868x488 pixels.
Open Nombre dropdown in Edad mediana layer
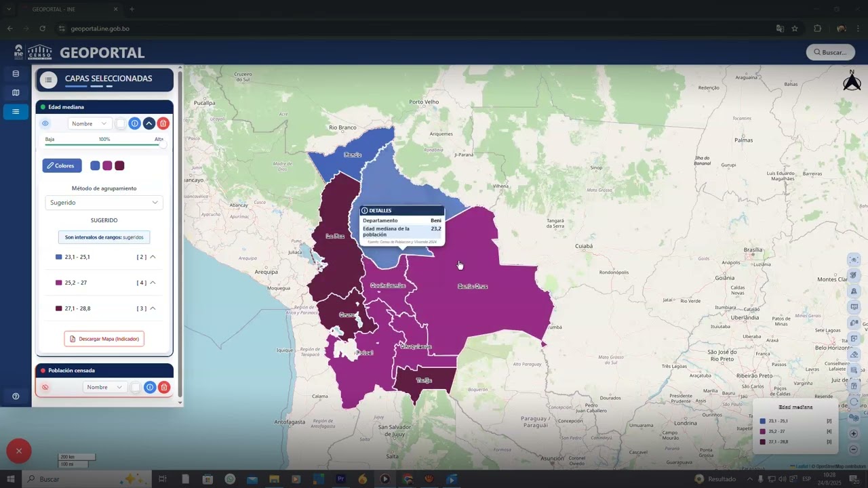(x=90, y=123)
